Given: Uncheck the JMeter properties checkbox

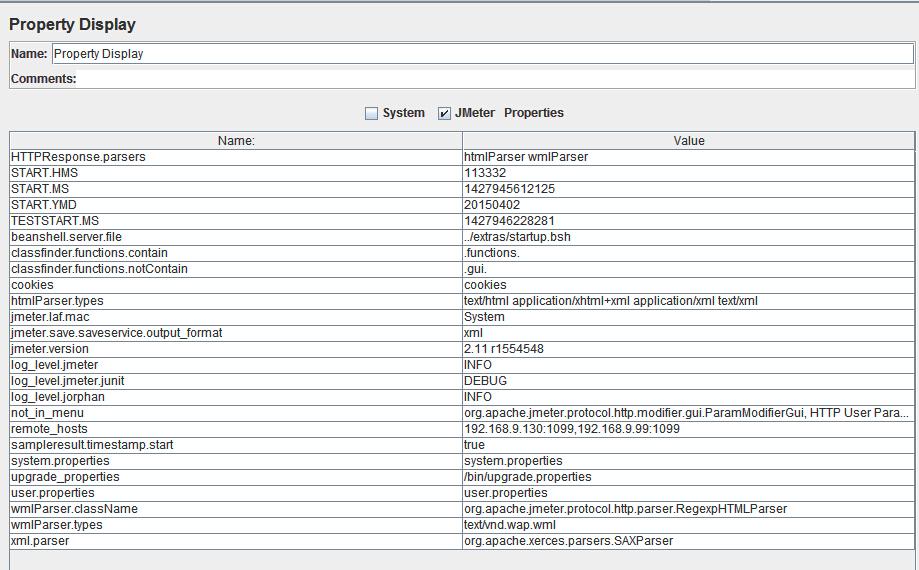Looking at the screenshot, I should 444,113.
